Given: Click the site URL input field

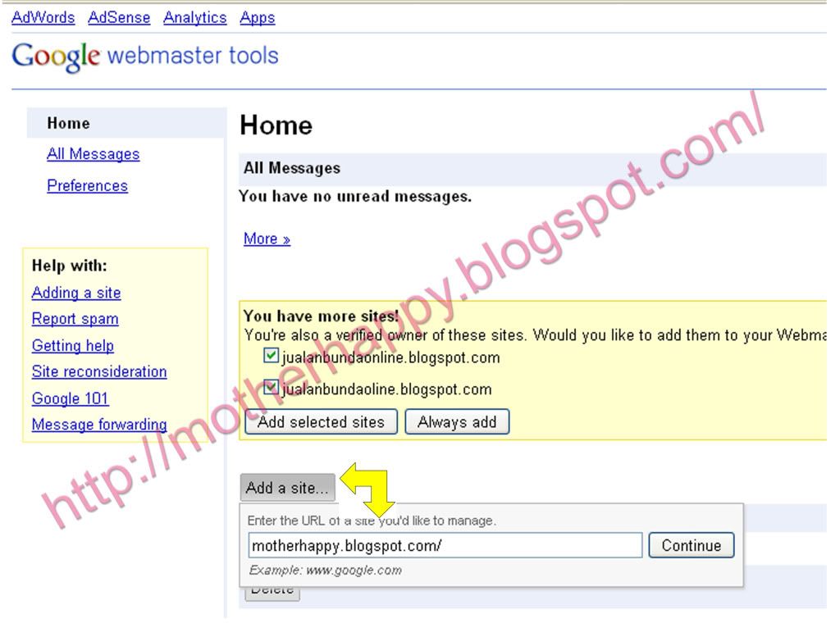Looking at the screenshot, I should [445, 545].
